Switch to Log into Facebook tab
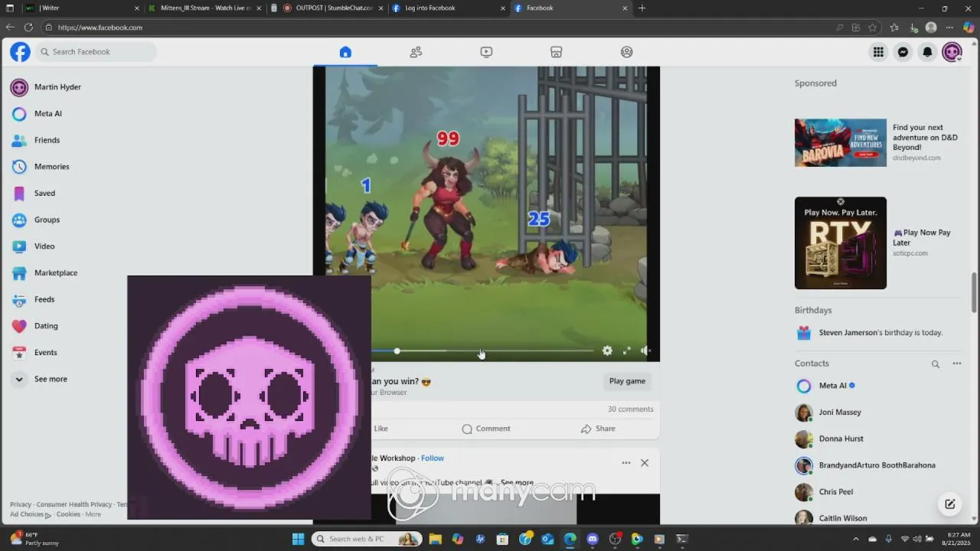The width and height of the screenshot is (980, 551). [x=448, y=8]
